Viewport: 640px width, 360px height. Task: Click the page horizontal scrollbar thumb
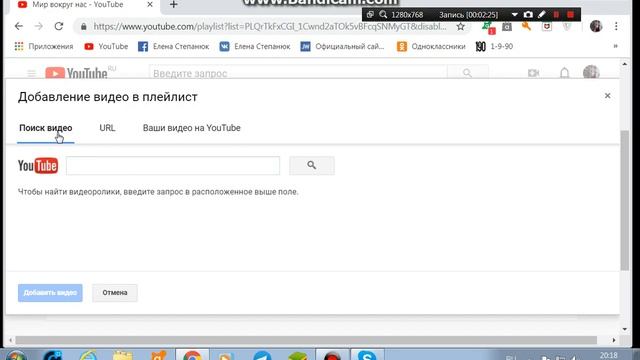[306, 340]
